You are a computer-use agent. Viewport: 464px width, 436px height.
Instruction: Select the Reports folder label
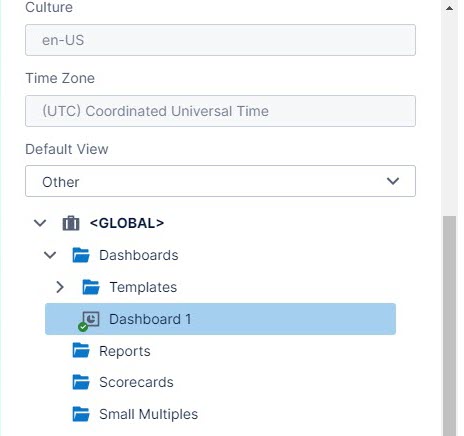coord(125,351)
